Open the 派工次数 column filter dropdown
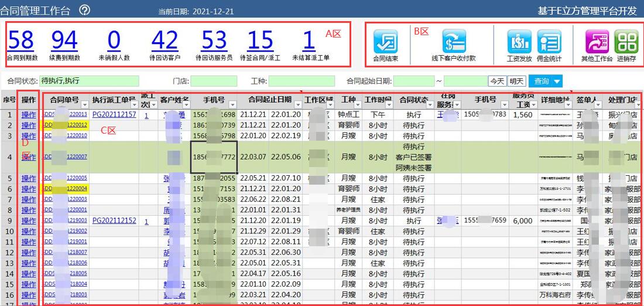This screenshot has height=306, width=644. pos(155,104)
